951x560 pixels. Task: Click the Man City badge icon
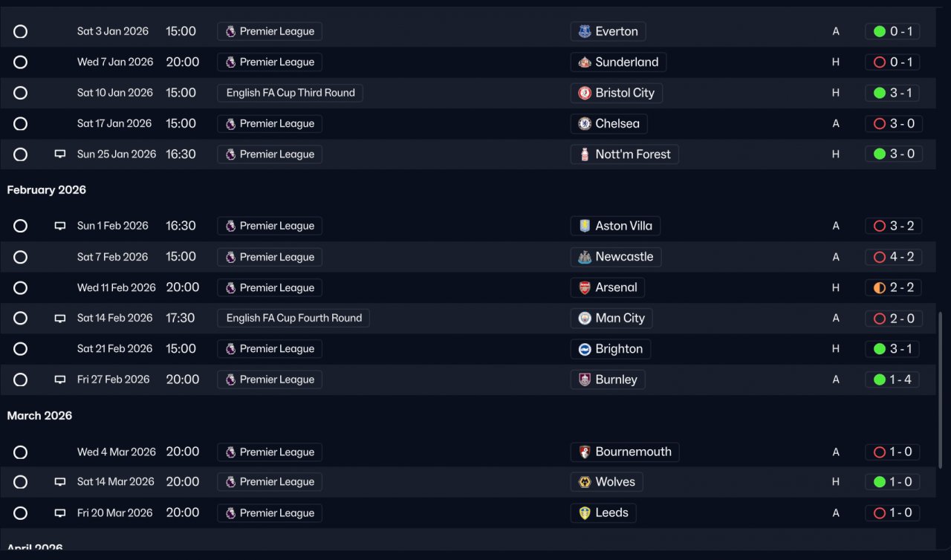[x=585, y=319]
